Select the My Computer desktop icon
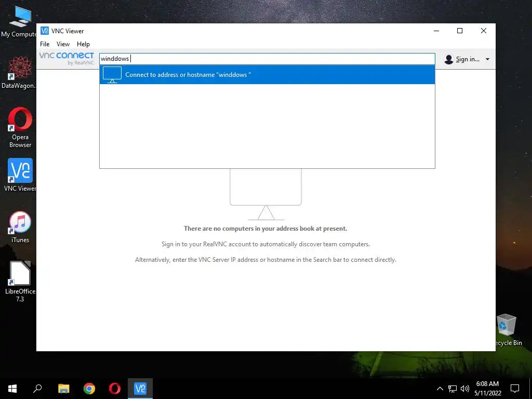The height and width of the screenshot is (399, 532). point(20,22)
